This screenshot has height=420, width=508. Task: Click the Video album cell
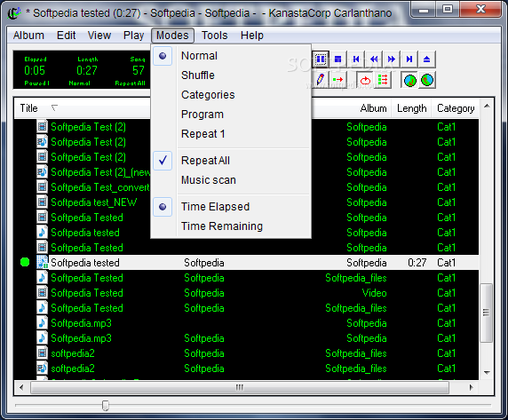tap(374, 293)
